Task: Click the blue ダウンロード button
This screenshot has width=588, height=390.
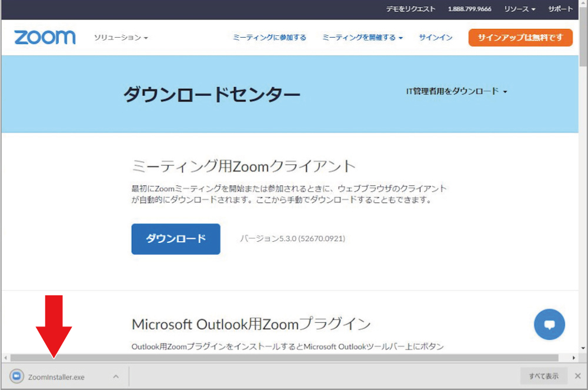Action: tap(176, 239)
